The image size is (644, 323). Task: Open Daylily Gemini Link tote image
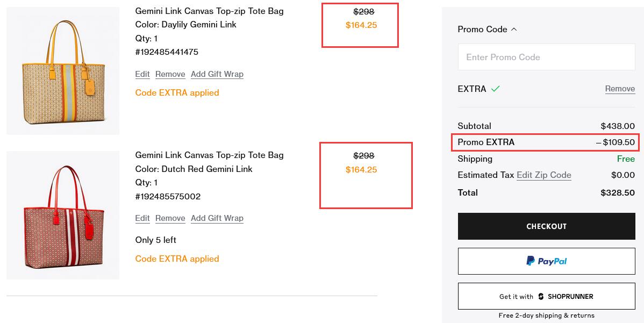tap(63, 71)
